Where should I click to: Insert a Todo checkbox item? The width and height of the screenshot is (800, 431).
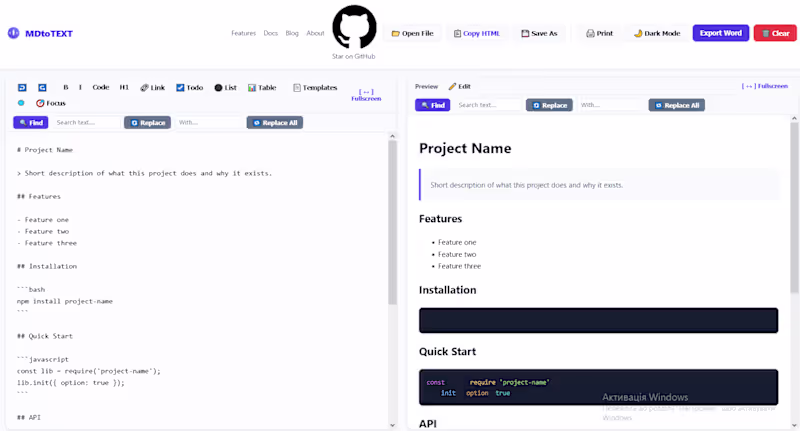[190, 88]
